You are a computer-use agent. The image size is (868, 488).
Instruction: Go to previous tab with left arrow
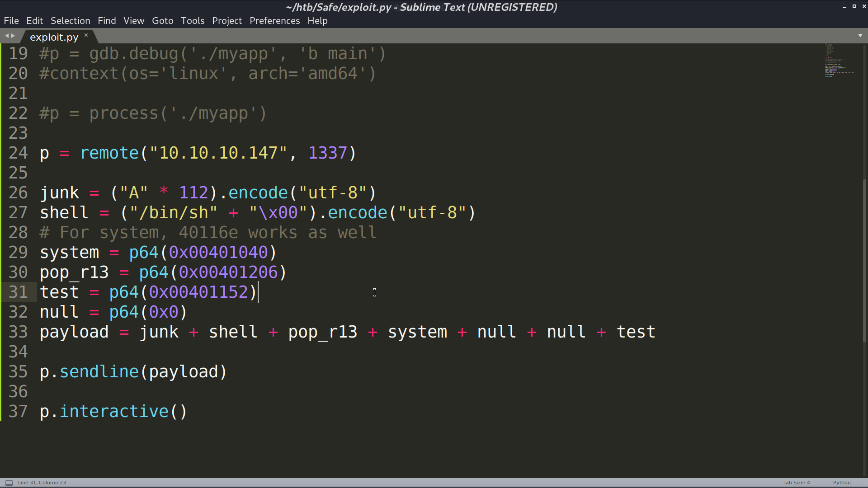(7, 36)
